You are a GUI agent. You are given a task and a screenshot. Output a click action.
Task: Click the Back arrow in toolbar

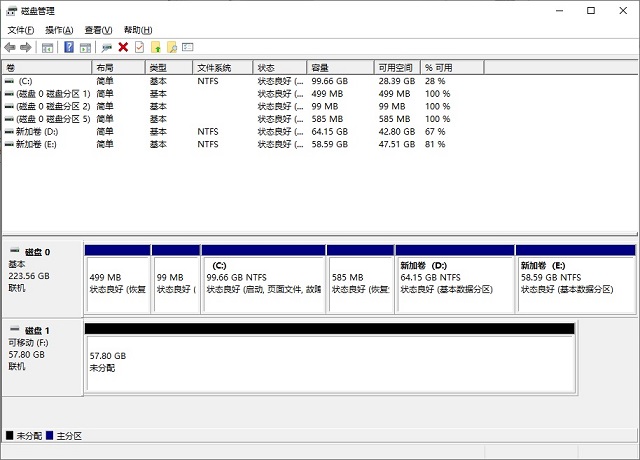pyautogui.click(x=10, y=47)
